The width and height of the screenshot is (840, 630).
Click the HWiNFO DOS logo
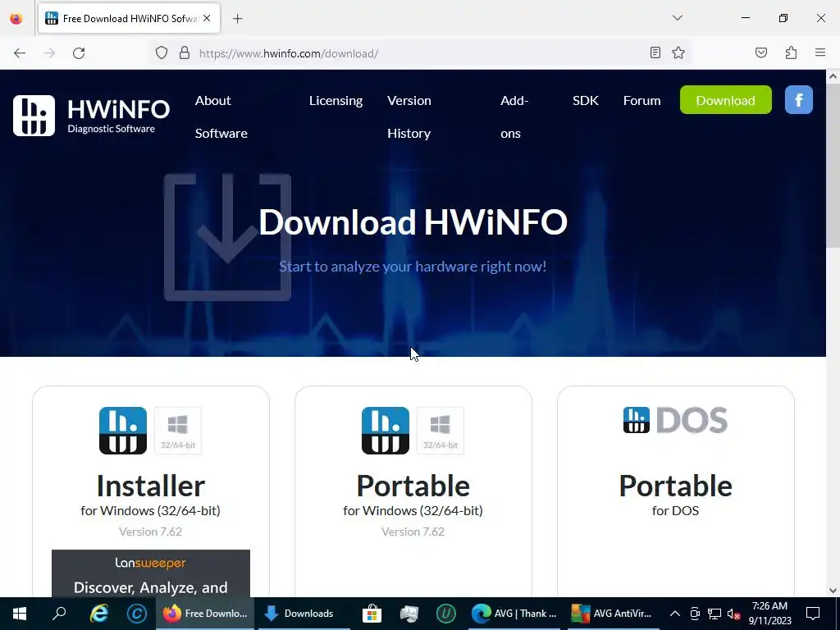click(x=676, y=420)
